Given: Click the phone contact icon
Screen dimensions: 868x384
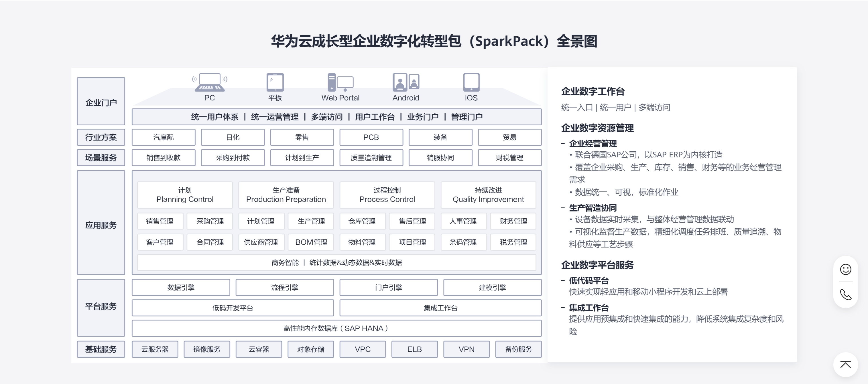Looking at the screenshot, I should click(845, 294).
